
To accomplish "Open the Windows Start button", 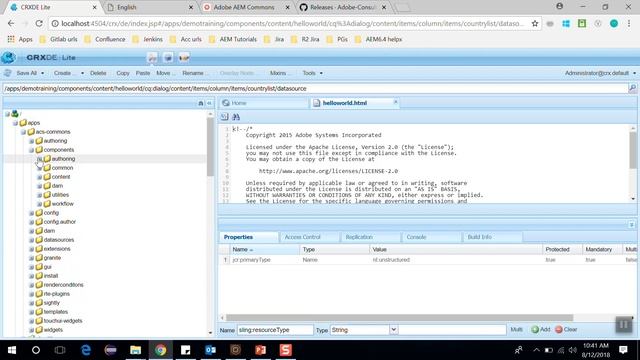I will tap(12, 350).
